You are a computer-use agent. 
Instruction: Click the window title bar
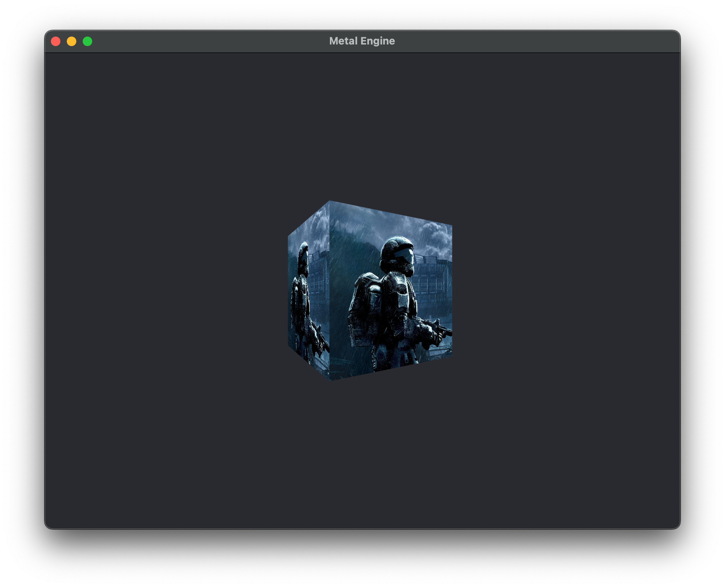[x=238, y=41]
